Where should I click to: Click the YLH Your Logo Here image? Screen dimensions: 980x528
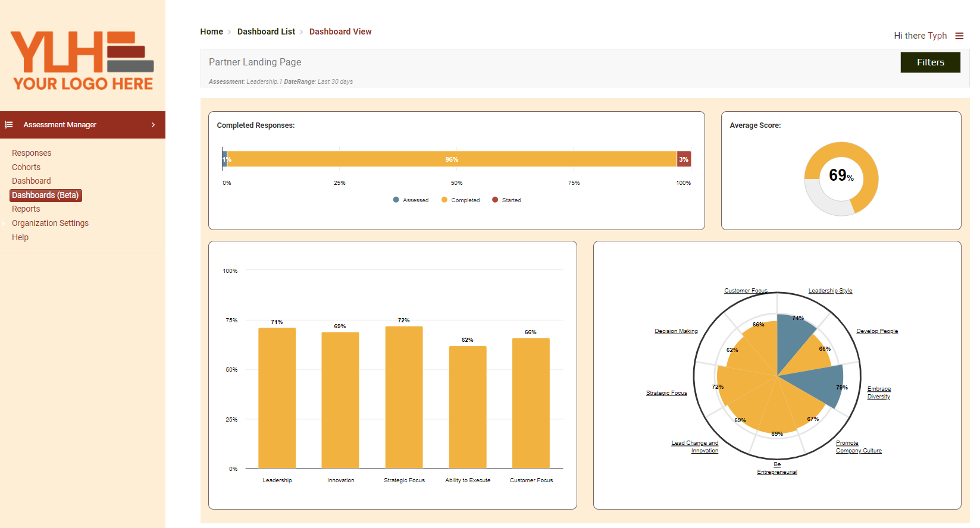(83, 61)
